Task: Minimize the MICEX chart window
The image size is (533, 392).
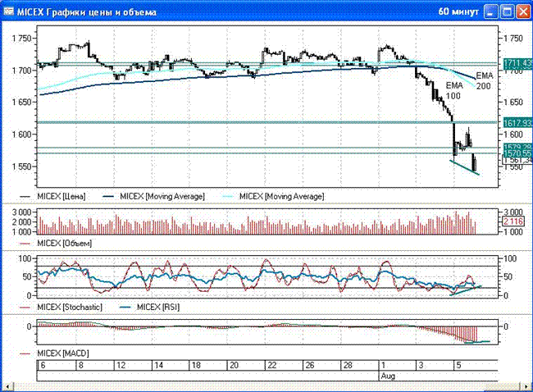Action: pyautogui.click(x=490, y=12)
